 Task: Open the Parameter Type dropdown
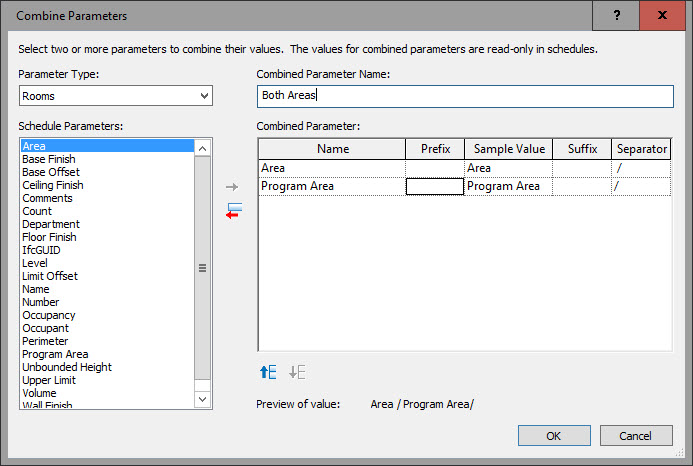pyautogui.click(x=116, y=96)
